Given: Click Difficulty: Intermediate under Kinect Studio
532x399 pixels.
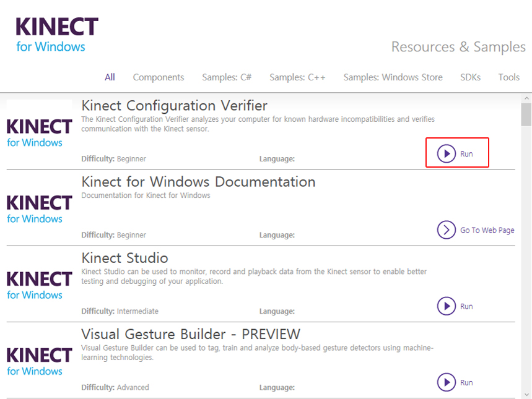Looking at the screenshot, I should tap(120, 311).
